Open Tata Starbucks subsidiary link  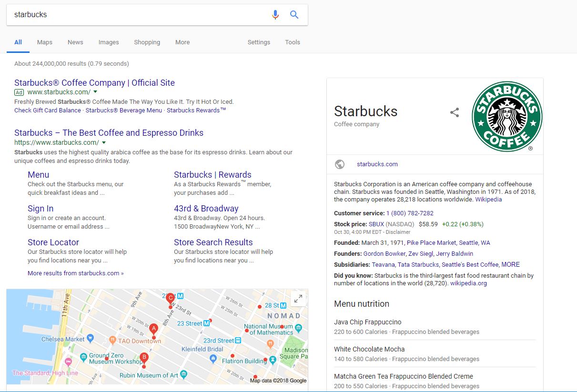click(x=418, y=265)
